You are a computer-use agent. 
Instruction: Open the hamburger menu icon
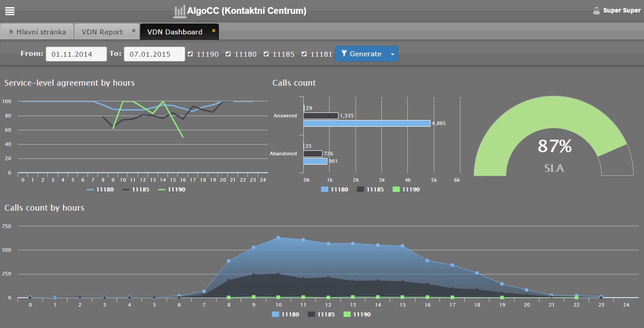[x=9, y=11]
